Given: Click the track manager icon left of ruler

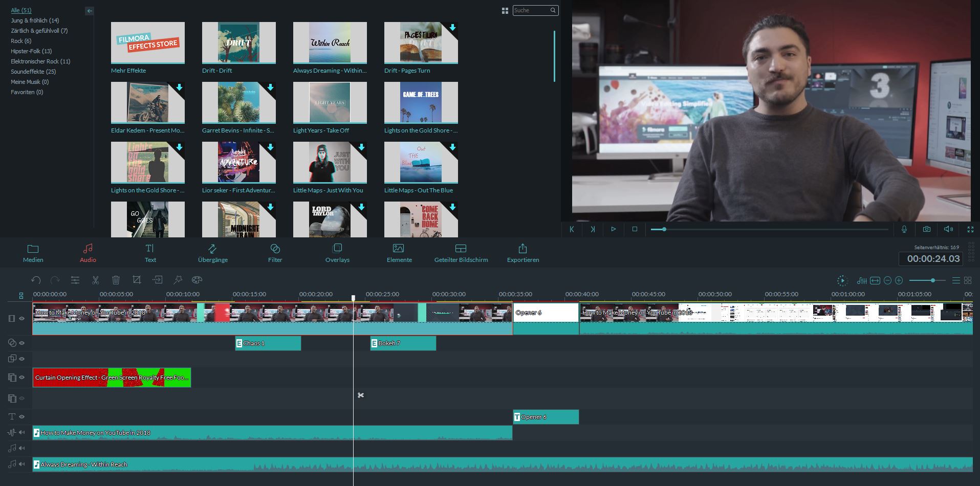Looking at the screenshot, I should tap(21, 295).
